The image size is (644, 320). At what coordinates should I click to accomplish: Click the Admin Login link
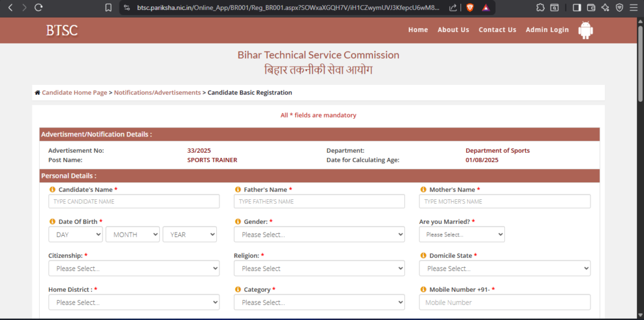click(547, 30)
